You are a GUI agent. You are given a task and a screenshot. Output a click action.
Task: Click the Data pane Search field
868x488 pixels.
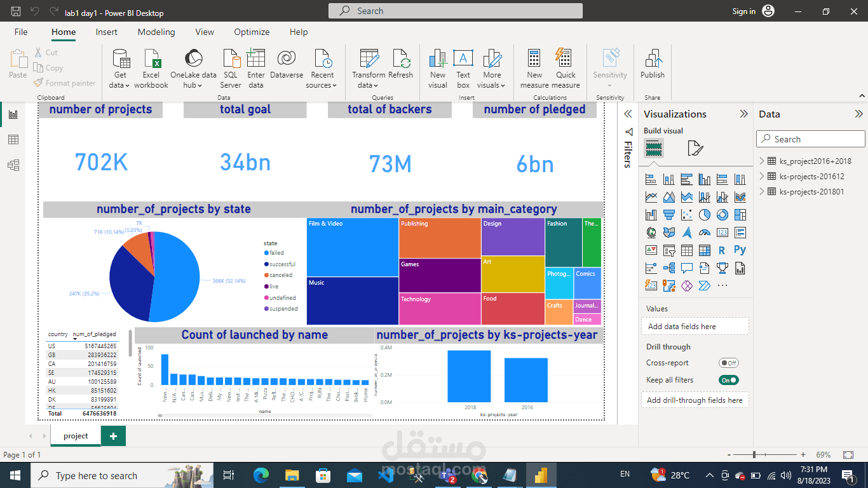(x=811, y=139)
